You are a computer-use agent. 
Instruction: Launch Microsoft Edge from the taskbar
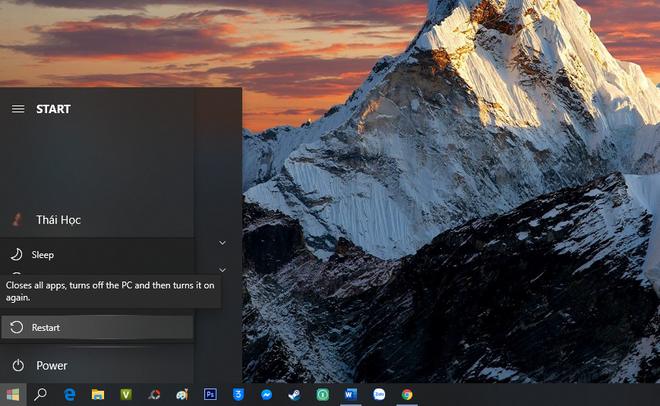coord(69,395)
